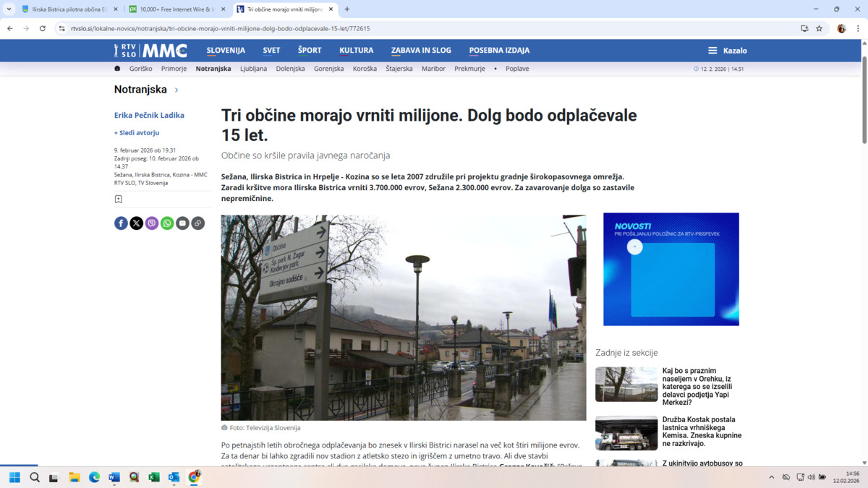Bookmark this article with the save icon

pos(119,200)
